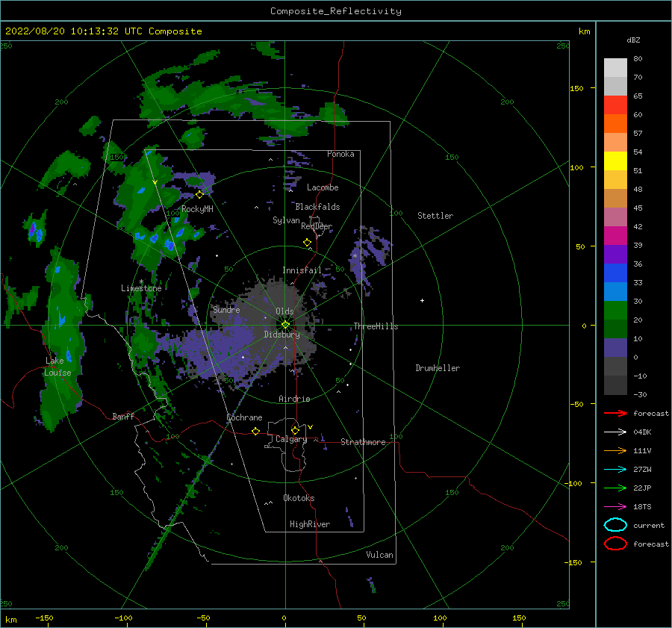The height and width of the screenshot is (628, 672).
Task: Click the dBZ legend heading
Action: tap(633, 40)
